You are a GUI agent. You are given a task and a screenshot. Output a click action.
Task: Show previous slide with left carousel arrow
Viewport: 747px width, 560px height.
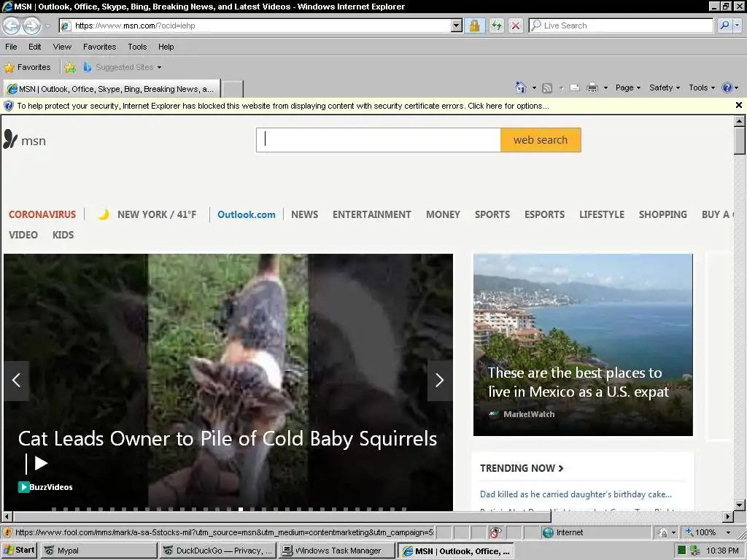17,381
